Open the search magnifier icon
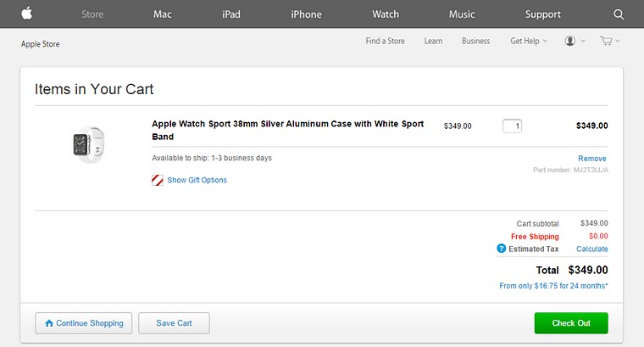The image size is (644, 347). (618, 14)
